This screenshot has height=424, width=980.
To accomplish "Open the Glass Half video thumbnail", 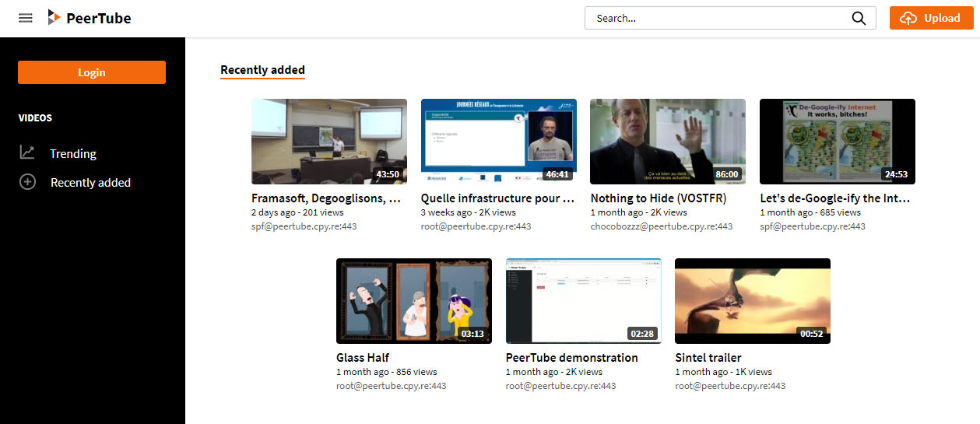I will coord(414,301).
